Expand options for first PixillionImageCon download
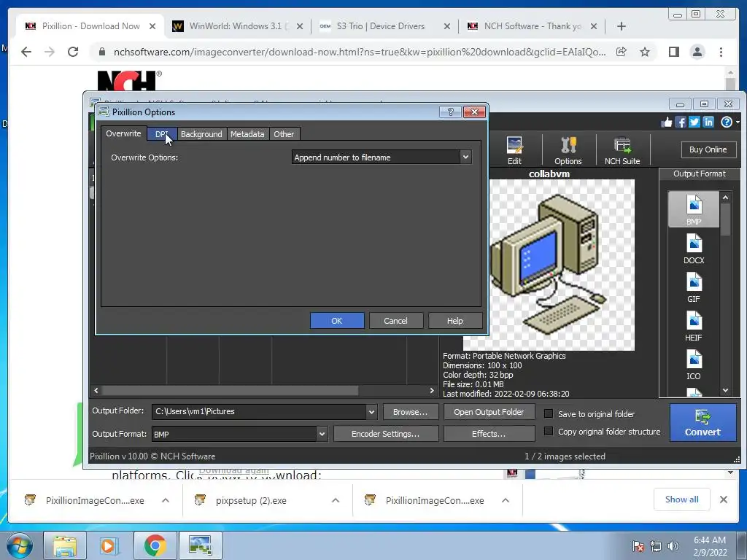747x560 pixels. [x=166, y=500]
